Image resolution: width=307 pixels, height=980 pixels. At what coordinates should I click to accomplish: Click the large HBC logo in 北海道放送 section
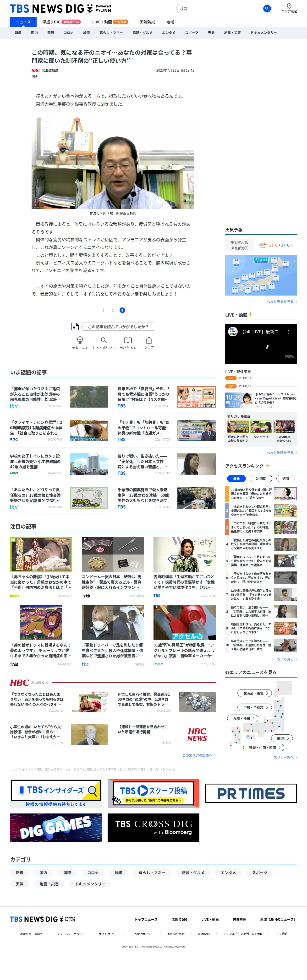point(19,683)
